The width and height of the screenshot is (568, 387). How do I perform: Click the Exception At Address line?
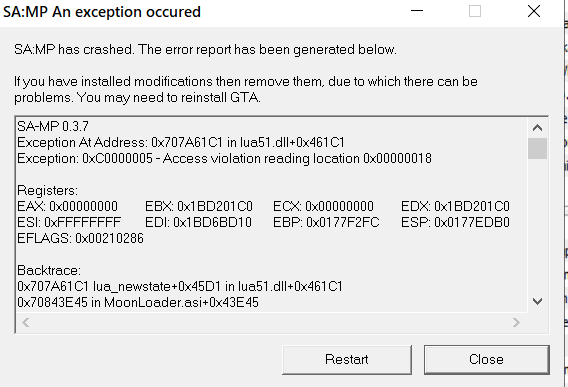point(181,142)
